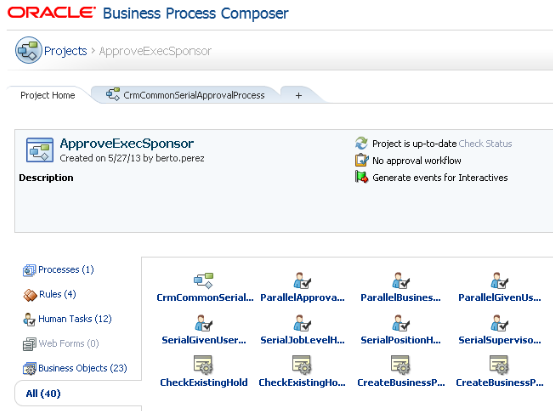Select ApproveExecSponsor breadcrumb text
Screen dimensions: 555x413
click(155, 51)
